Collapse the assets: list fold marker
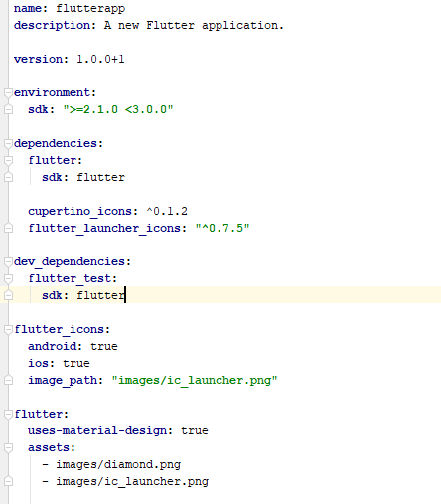 coord(8,447)
